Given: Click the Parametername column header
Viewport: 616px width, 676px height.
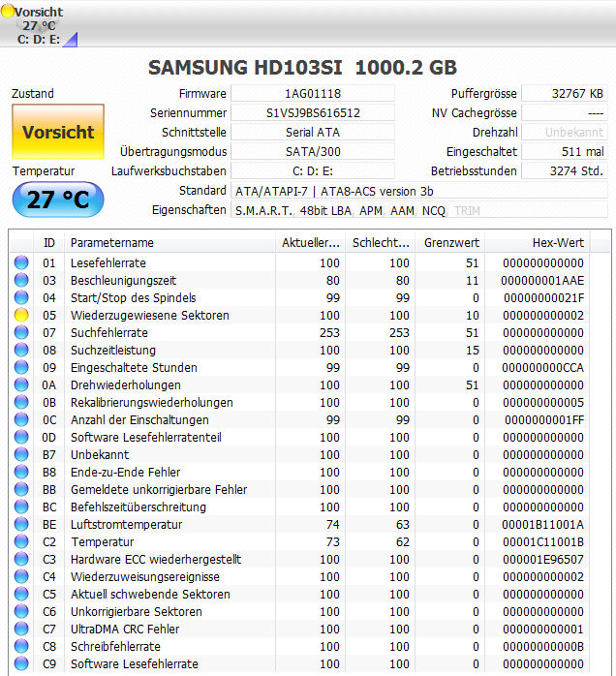Looking at the screenshot, I should click(x=169, y=243).
